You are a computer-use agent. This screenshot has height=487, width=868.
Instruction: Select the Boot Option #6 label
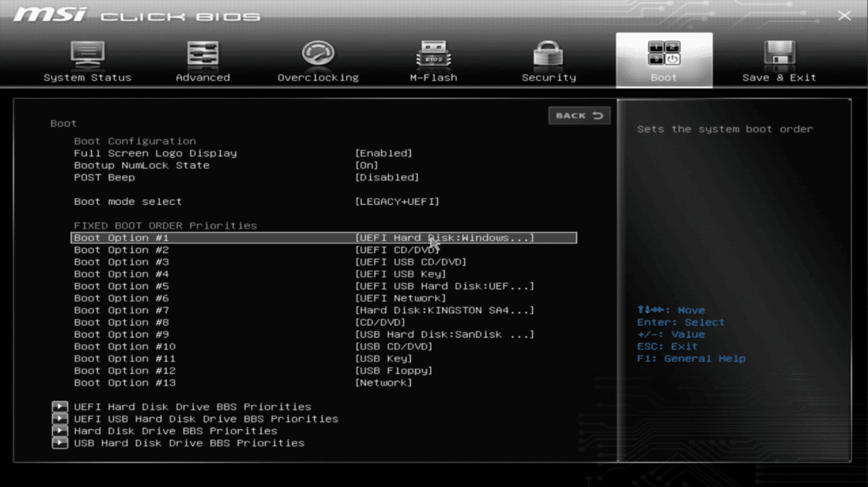pyautogui.click(x=121, y=298)
